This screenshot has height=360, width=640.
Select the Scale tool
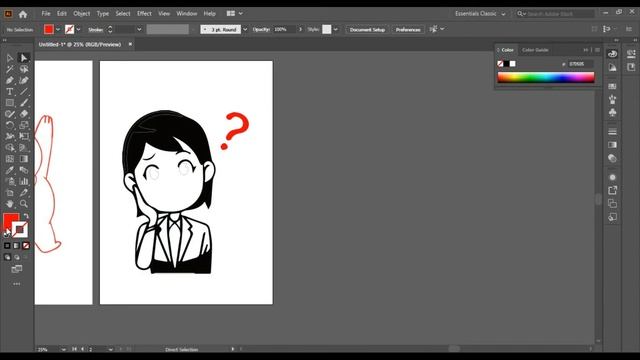coord(24,125)
